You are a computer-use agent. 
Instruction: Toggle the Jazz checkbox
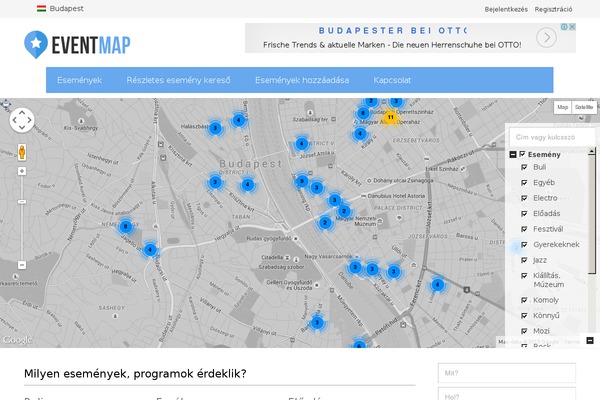click(524, 260)
